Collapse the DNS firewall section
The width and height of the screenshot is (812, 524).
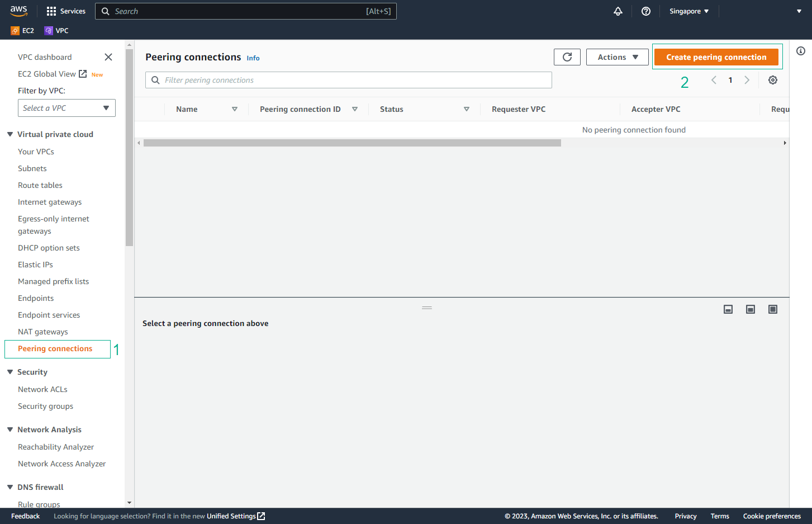(10, 487)
